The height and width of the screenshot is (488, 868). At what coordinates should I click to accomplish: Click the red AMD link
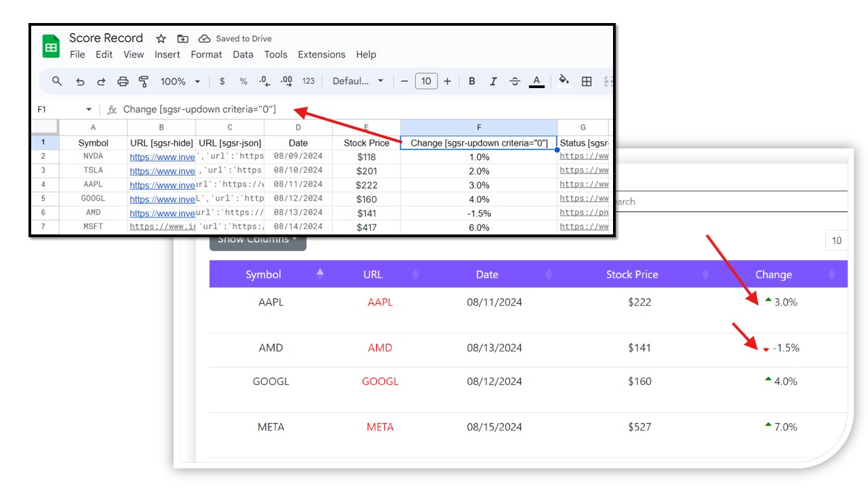(x=380, y=348)
